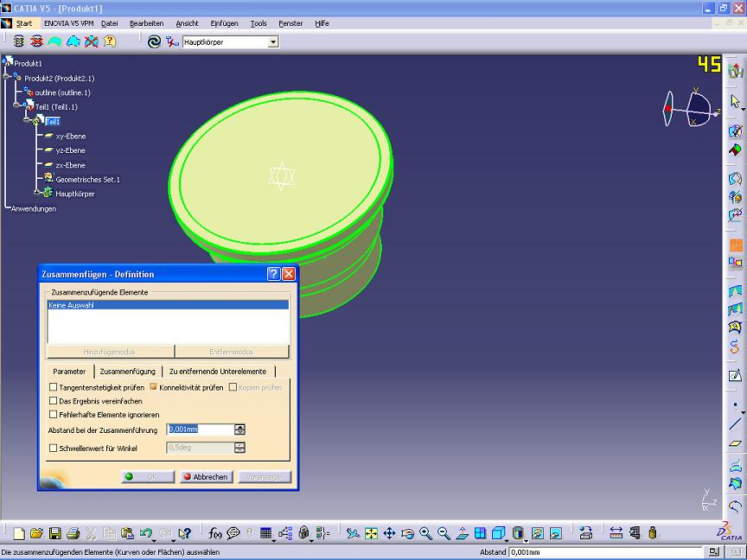Click the dialog Abstand 0,001mm input field
Image resolution: width=747 pixels, height=560 pixels.
click(x=201, y=430)
